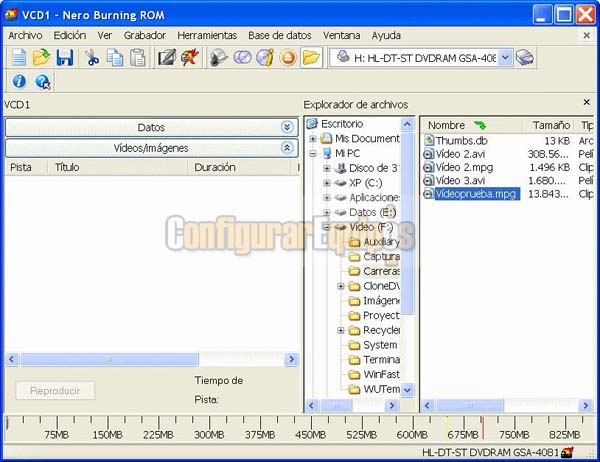This screenshot has height=462, width=600.
Task: Open the Edición menu
Action: 70,35
